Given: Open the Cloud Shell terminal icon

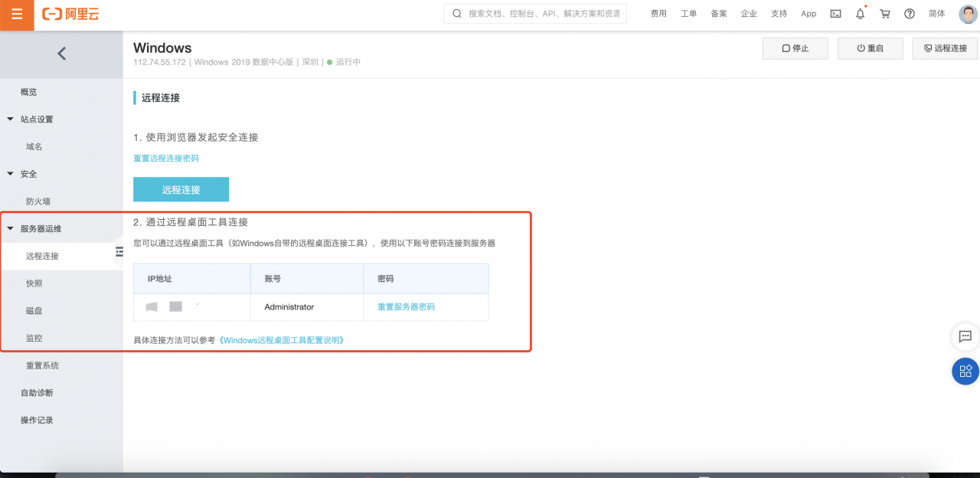Looking at the screenshot, I should [835, 13].
